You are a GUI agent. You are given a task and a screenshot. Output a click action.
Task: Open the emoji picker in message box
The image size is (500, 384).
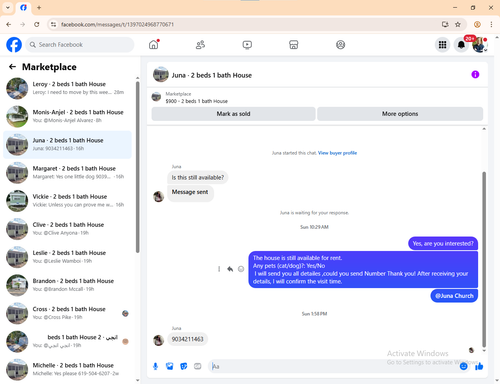[x=463, y=366]
